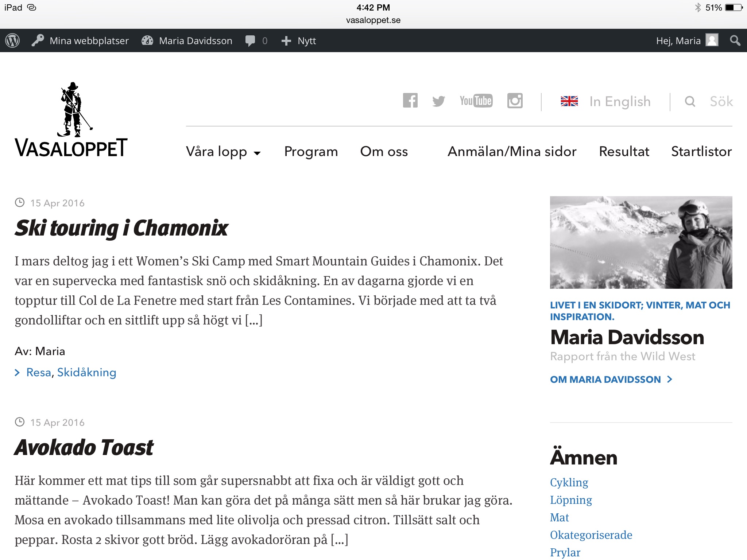Open the OM MARIA DAVIDSSON link

point(605,380)
